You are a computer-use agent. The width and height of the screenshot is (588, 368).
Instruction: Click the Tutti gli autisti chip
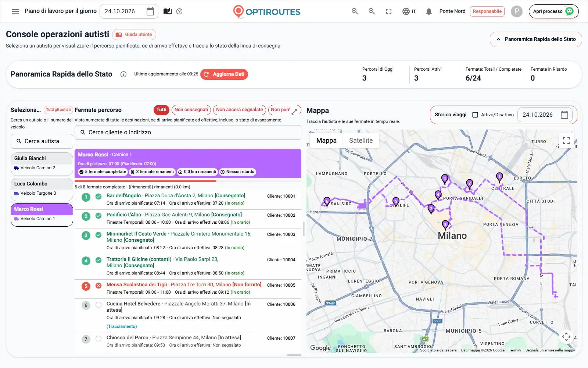pyautogui.click(x=58, y=110)
